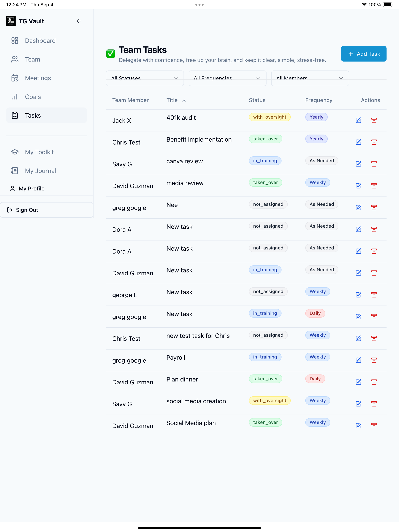The image size is (399, 532).
Task: Edit george L's New task
Action: tap(358, 295)
